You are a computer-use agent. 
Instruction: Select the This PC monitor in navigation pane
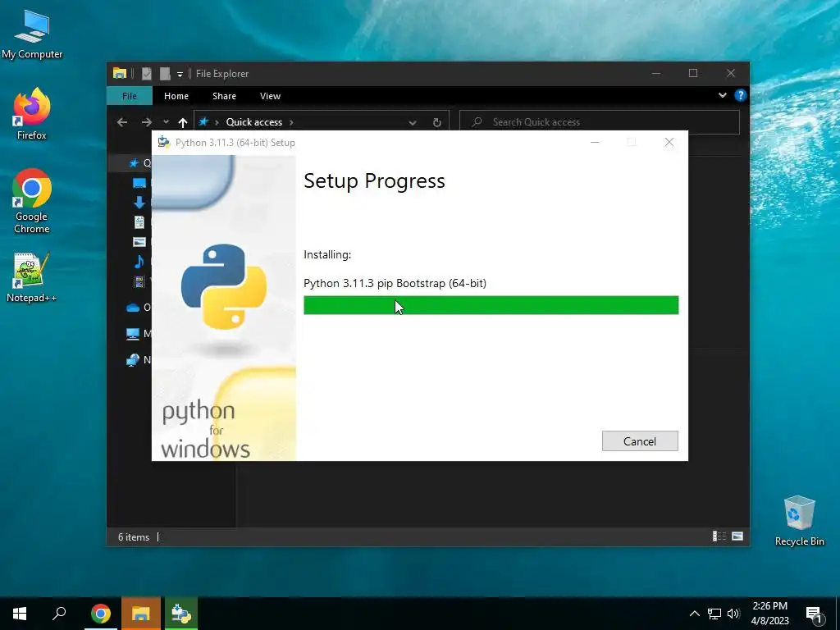pyautogui.click(x=133, y=334)
